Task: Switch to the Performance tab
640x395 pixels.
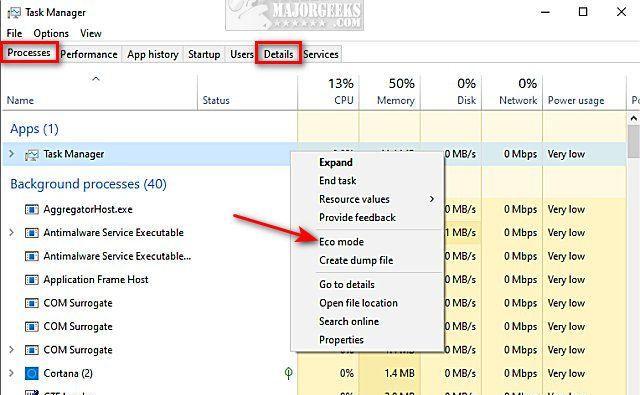Action: (x=89, y=54)
